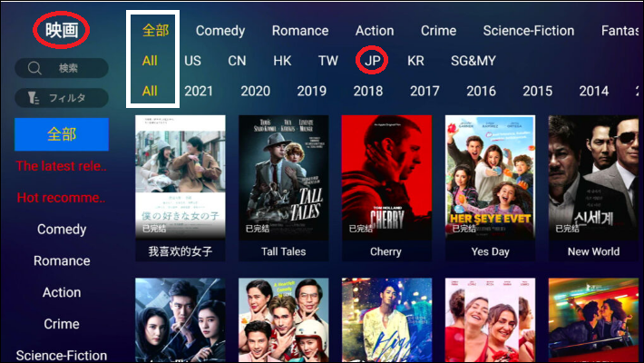This screenshot has width=644, height=363.
Task: Choose Crime in the left sidebar
Action: point(62,324)
